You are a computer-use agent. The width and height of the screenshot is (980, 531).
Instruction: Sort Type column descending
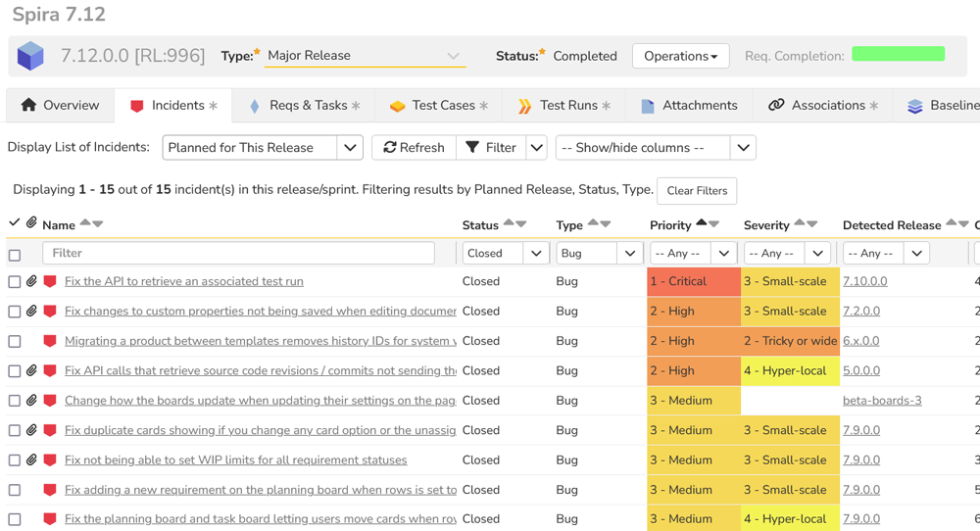(605, 223)
